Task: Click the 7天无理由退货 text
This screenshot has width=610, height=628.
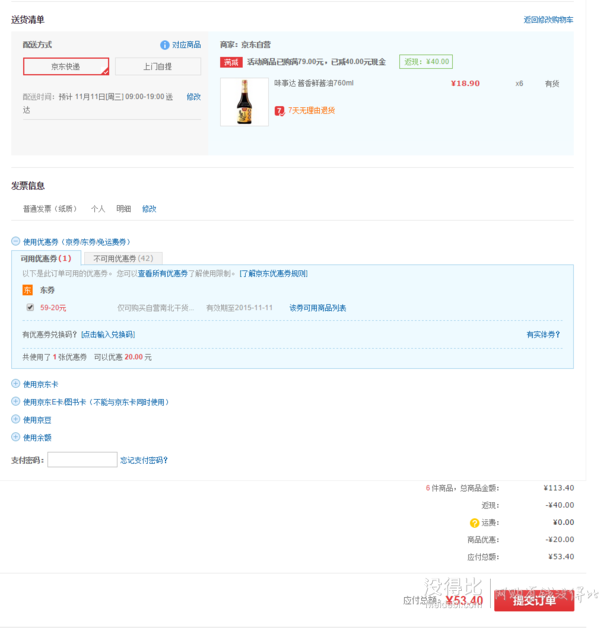Action: (x=312, y=111)
